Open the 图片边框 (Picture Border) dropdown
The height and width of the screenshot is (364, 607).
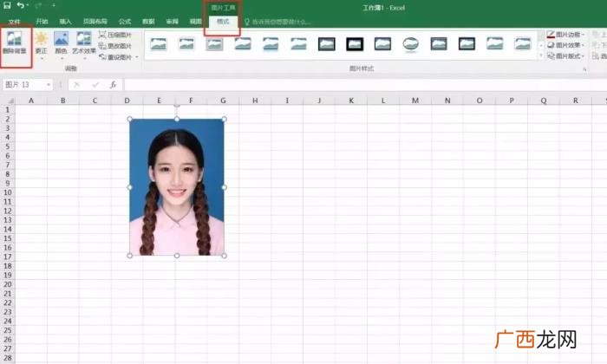pyautogui.click(x=565, y=35)
